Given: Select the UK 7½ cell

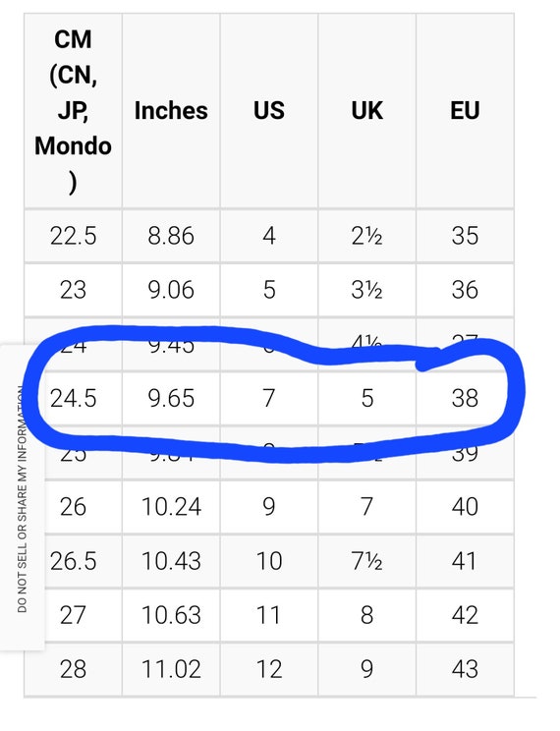Looking at the screenshot, I should coord(367,561).
